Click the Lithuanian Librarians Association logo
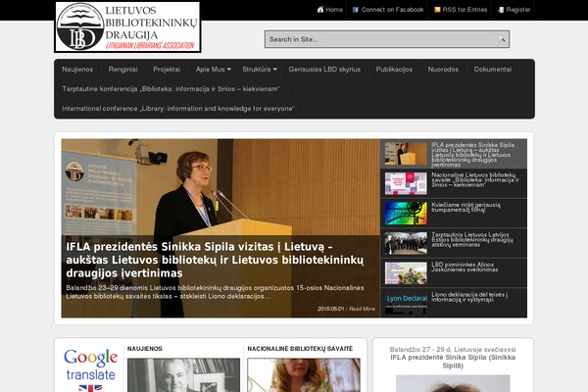Image resolution: width=588 pixels, height=392 pixels. (127, 27)
